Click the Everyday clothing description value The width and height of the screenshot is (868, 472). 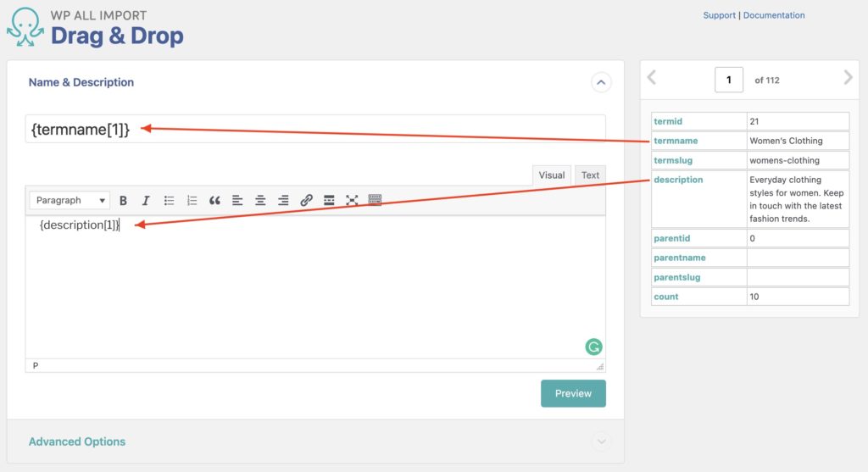click(x=798, y=199)
